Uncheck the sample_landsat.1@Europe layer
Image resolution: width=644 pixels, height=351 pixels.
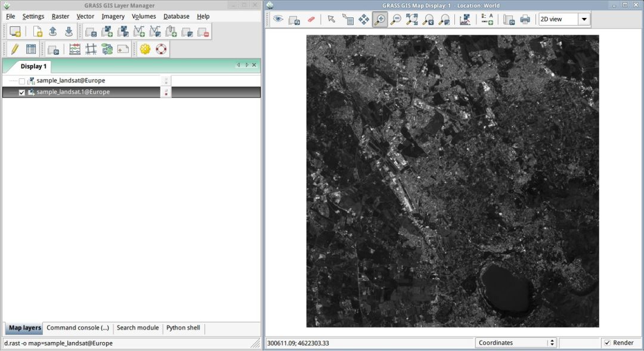[22, 91]
